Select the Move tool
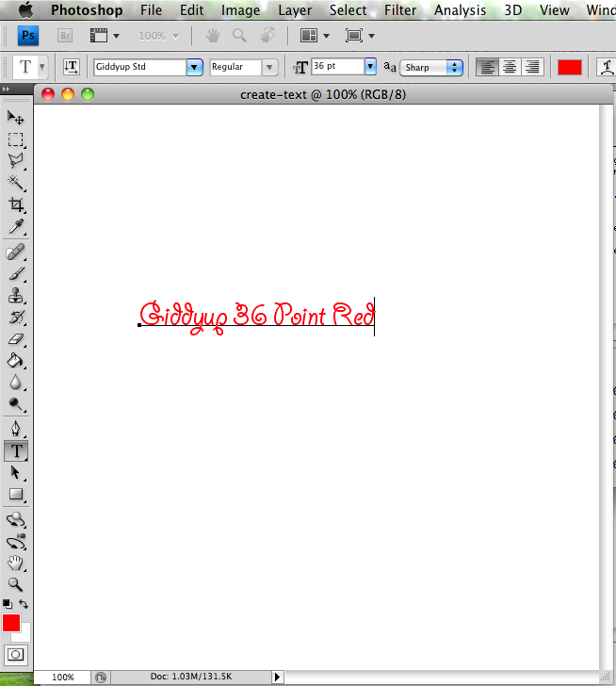 pos(16,117)
